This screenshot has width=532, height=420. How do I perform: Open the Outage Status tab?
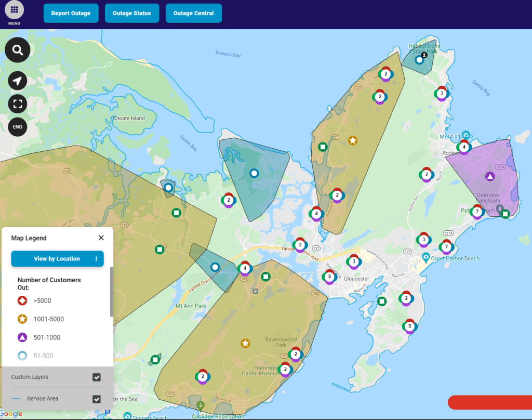point(132,14)
